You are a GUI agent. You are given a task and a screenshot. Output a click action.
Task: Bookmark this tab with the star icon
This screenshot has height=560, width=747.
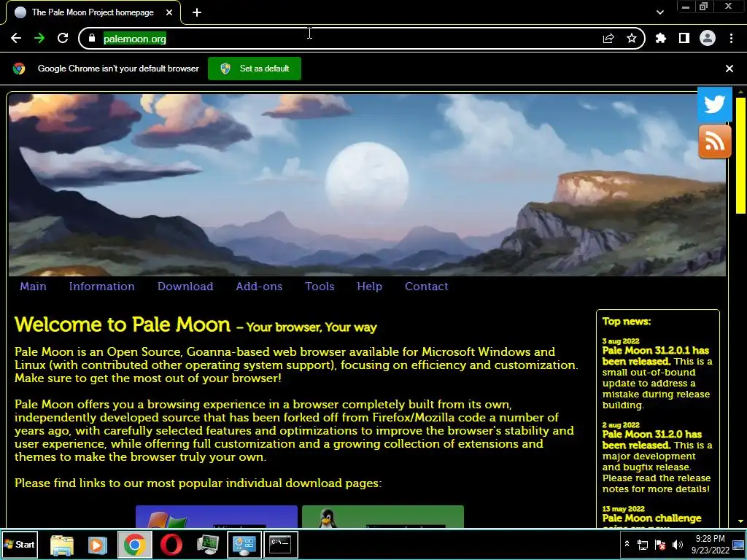coord(632,38)
